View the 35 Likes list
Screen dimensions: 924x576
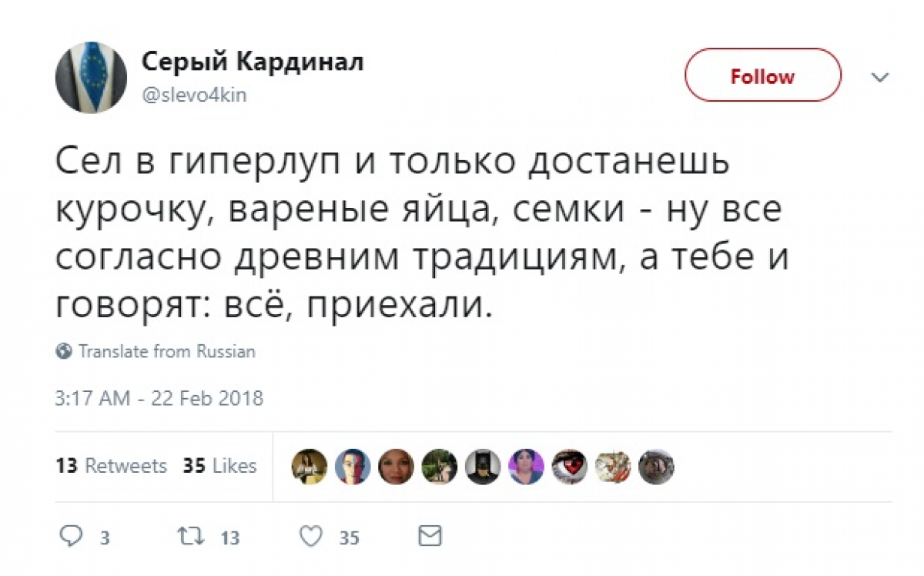219,466
